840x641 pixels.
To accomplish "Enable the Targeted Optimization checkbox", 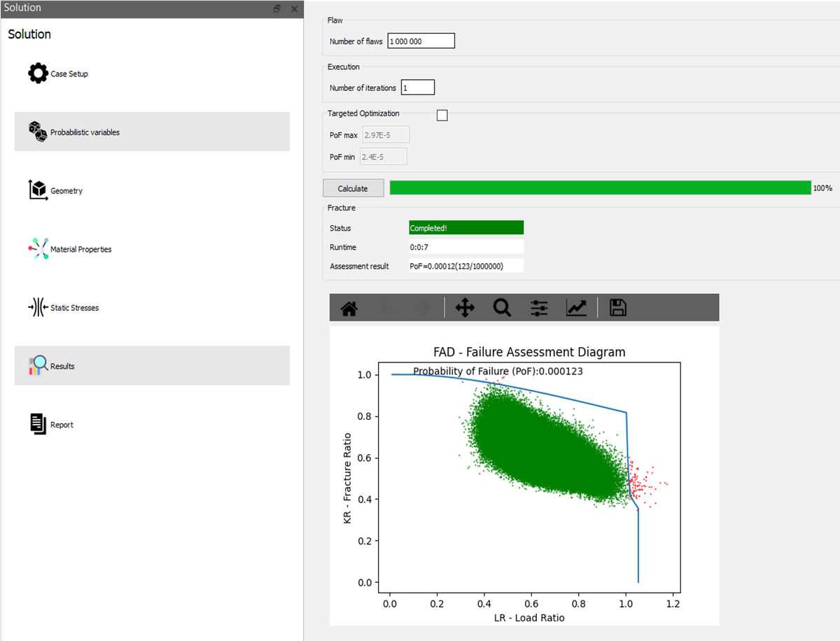I will 442,115.
